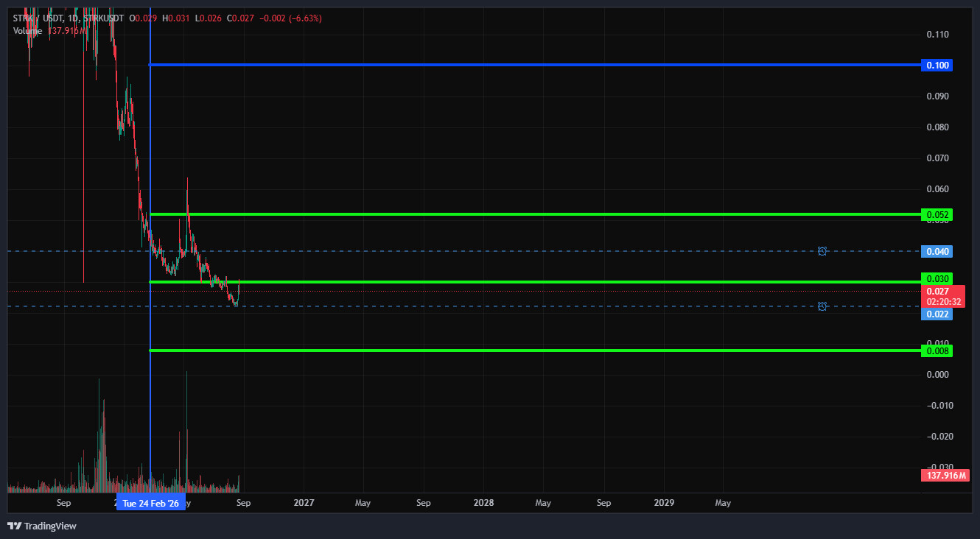Click the high value H0.031

pos(178,18)
